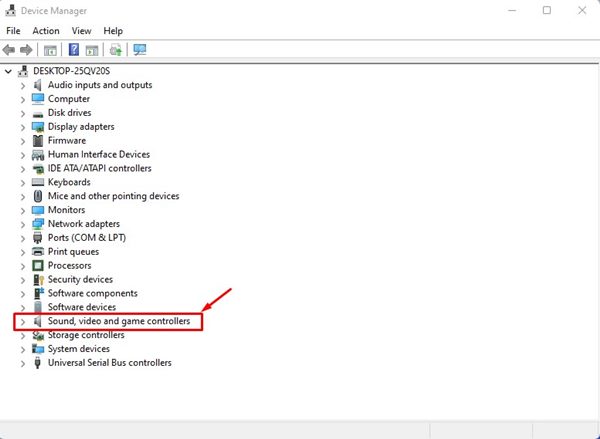Select the Software components label
Image resolution: width=600 pixels, height=439 pixels.
pos(93,294)
